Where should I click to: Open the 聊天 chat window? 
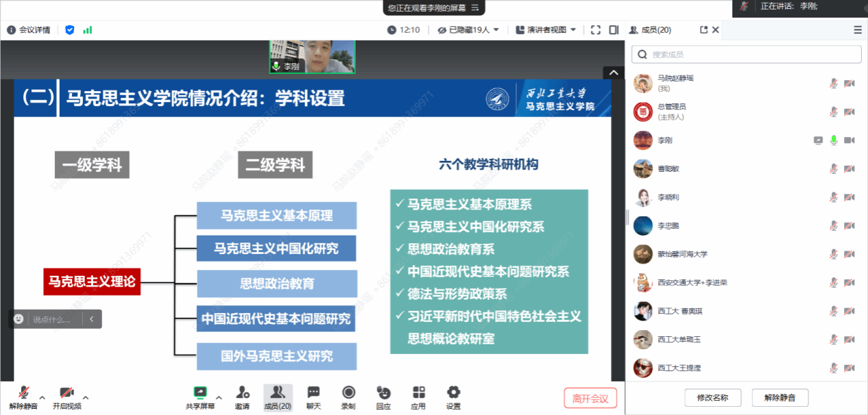point(313,397)
